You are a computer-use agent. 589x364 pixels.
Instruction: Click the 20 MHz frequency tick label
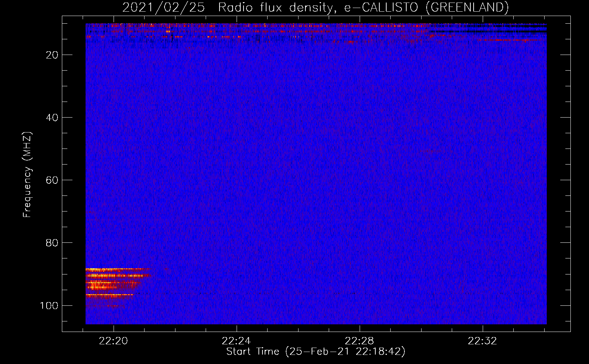[52, 55]
